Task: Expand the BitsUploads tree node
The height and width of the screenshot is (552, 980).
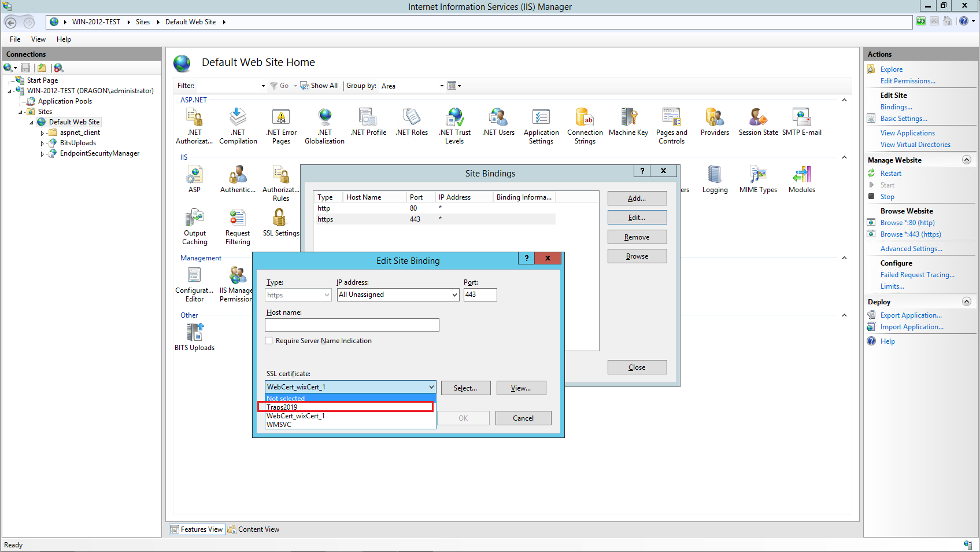Action: click(x=42, y=143)
